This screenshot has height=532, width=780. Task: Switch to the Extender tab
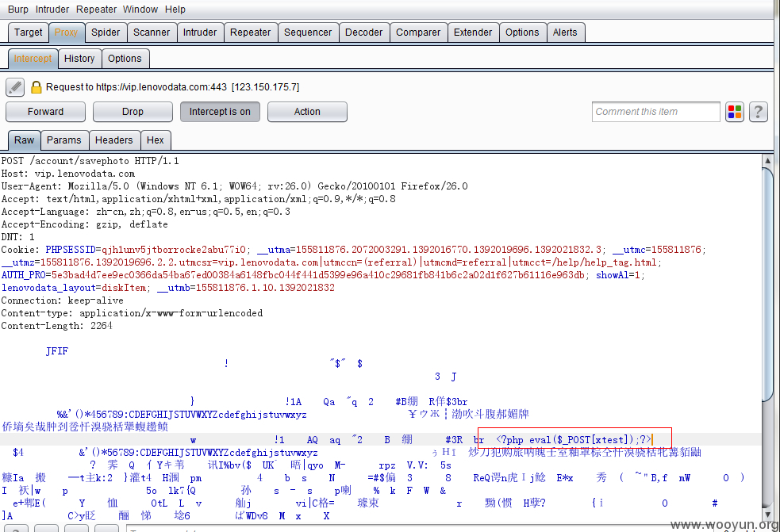click(473, 33)
